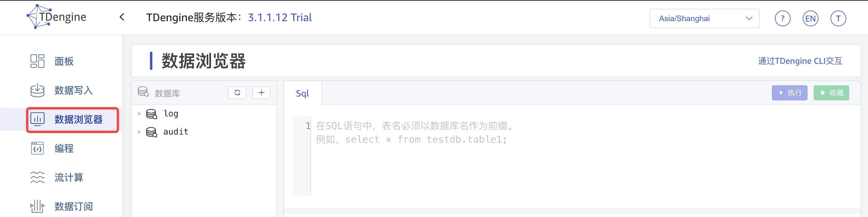Expand the audit database tree node
This screenshot has height=217, width=868.
(139, 132)
